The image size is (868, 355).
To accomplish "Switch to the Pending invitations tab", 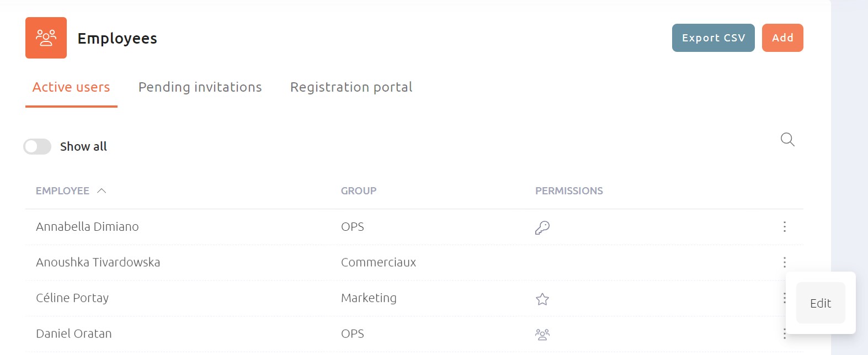I will (200, 87).
